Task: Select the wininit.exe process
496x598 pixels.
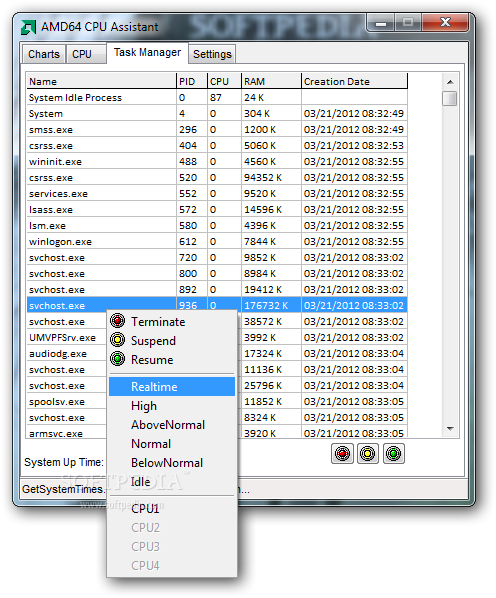Action: 217,162
